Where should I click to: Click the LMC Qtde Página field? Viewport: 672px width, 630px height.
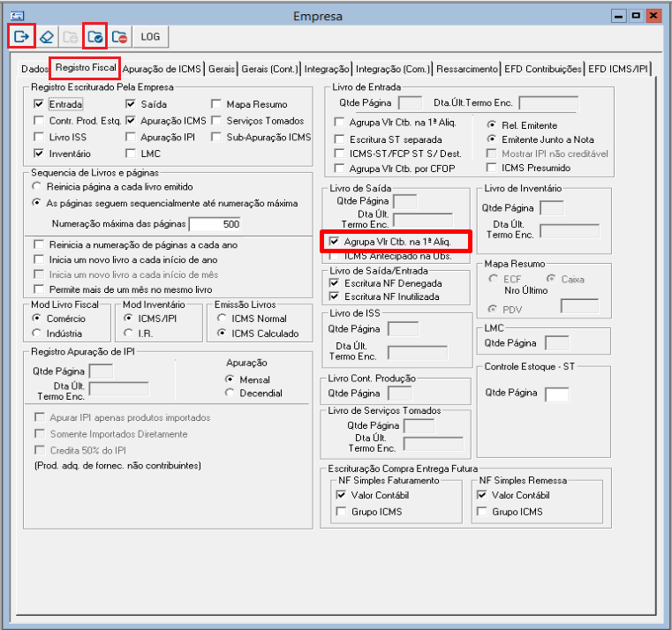point(556,343)
